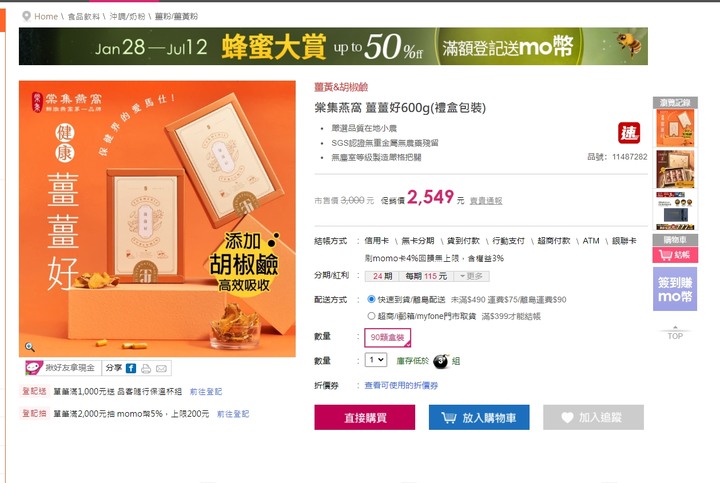
Task: Click the red 速 fast delivery badge
Action: pyautogui.click(x=629, y=133)
